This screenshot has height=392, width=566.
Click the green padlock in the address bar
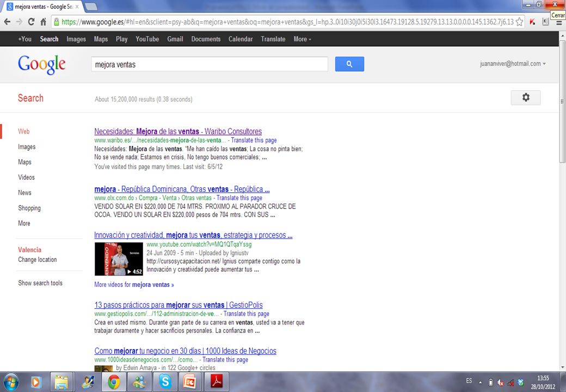56,22
